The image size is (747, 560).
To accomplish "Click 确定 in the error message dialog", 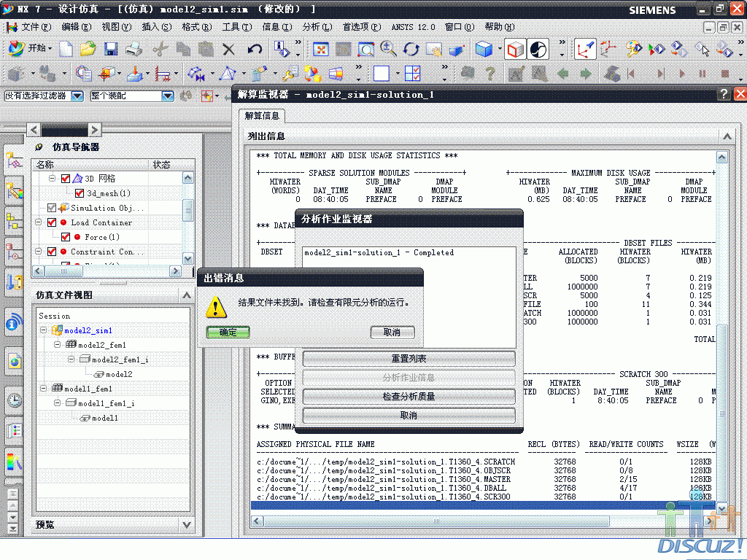I will tap(228, 332).
